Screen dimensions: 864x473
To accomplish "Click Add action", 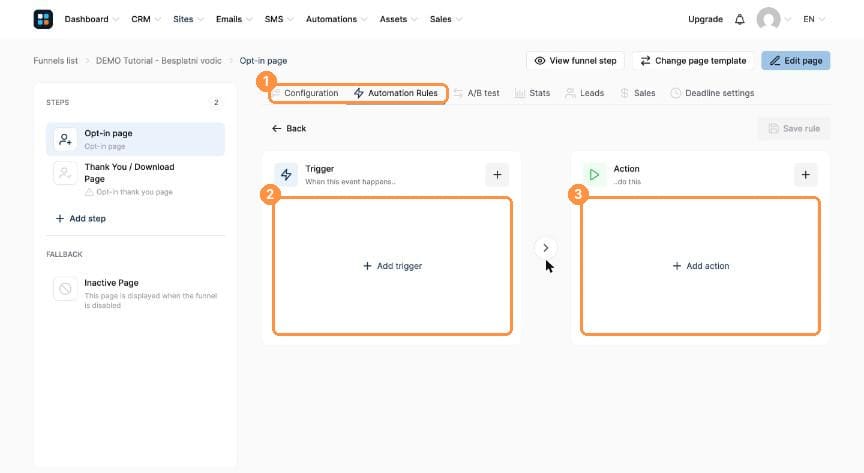I will (701, 266).
